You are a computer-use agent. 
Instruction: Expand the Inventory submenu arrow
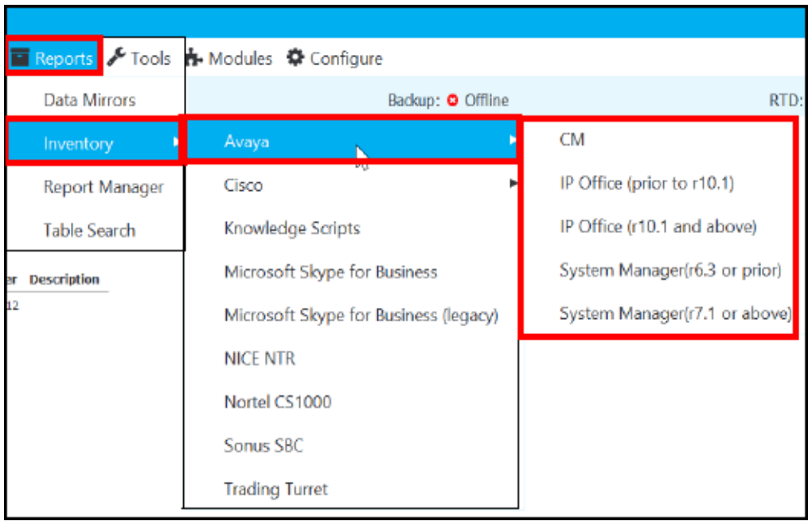pyautogui.click(x=176, y=141)
